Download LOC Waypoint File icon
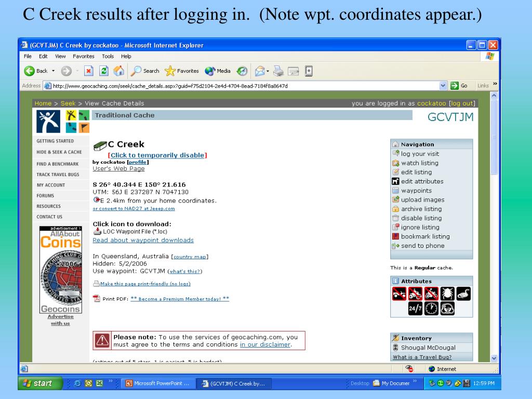Screen dimensions: 532x399 (97, 231)
